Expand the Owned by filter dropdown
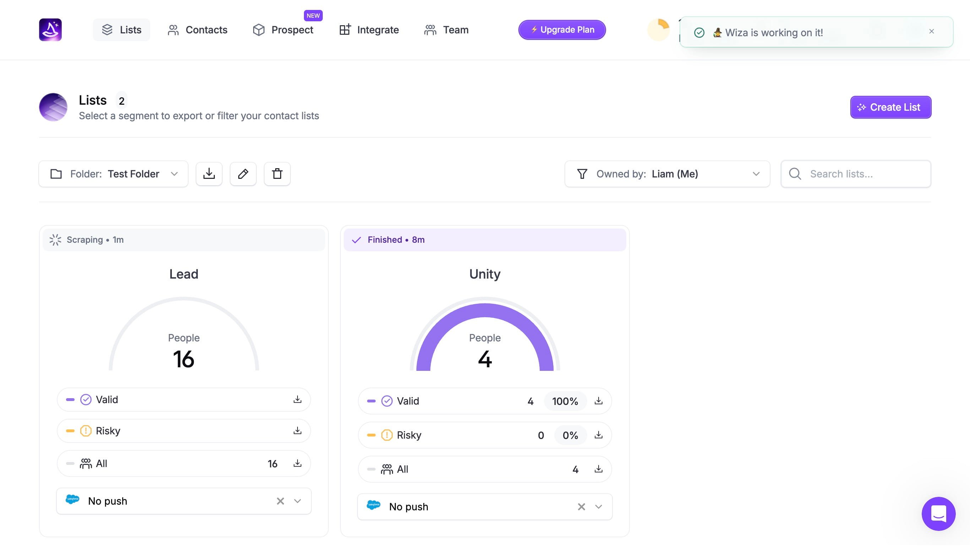This screenshot has height=560, width=970. pos(667,174)
